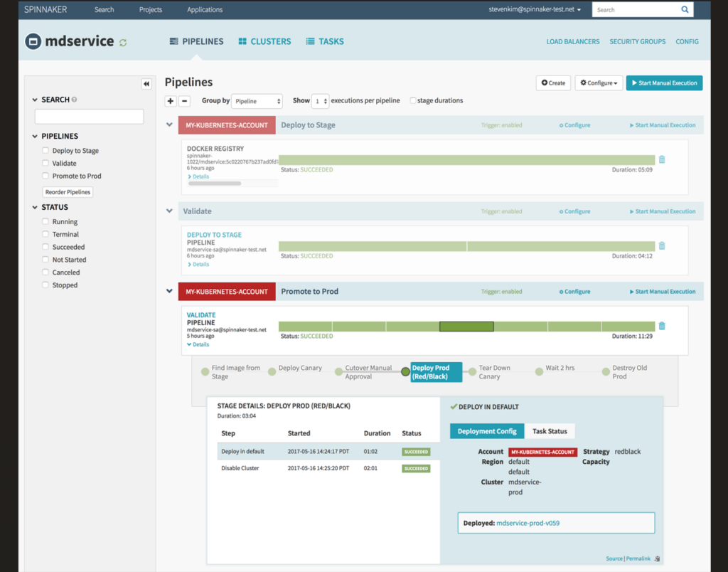Select the Destroy Old Prod stage dot
The height and width of the screenshot is (572, 728).
point(606,372)
